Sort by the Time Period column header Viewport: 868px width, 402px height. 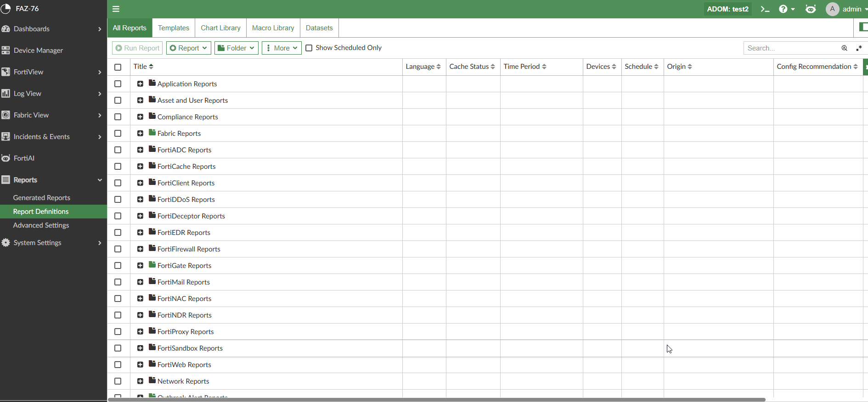pos(525,67)
